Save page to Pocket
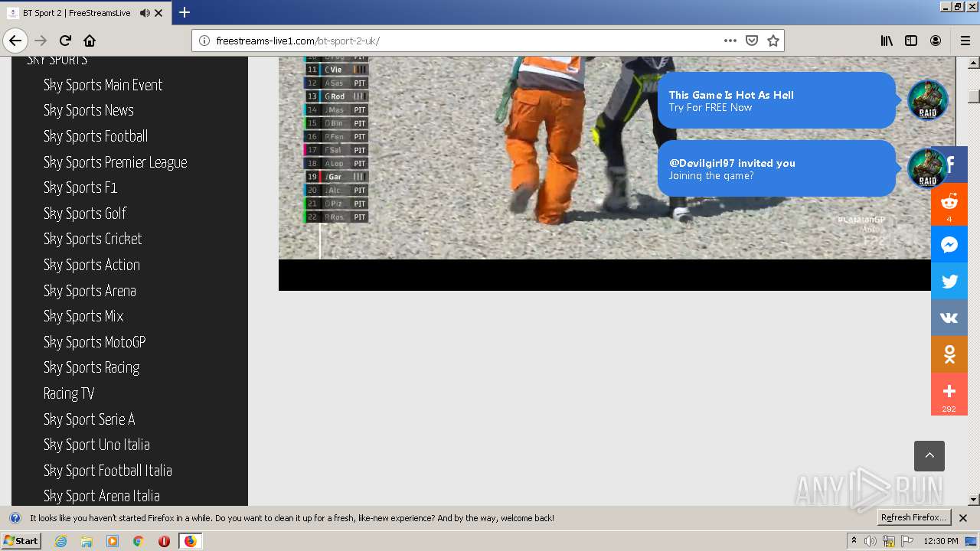Viewport: 980px width, 551px height. pyautogui.click(x=752, y=41)
